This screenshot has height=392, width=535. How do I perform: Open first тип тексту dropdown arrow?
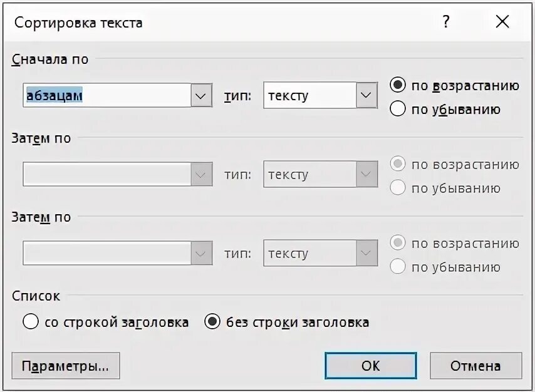tap(366, 96)
